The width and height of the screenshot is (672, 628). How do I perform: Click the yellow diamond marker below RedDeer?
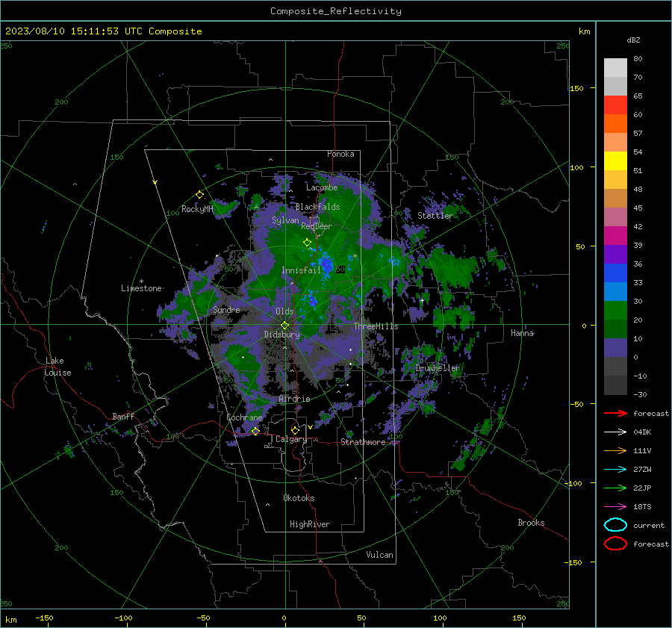coord(307,243)
